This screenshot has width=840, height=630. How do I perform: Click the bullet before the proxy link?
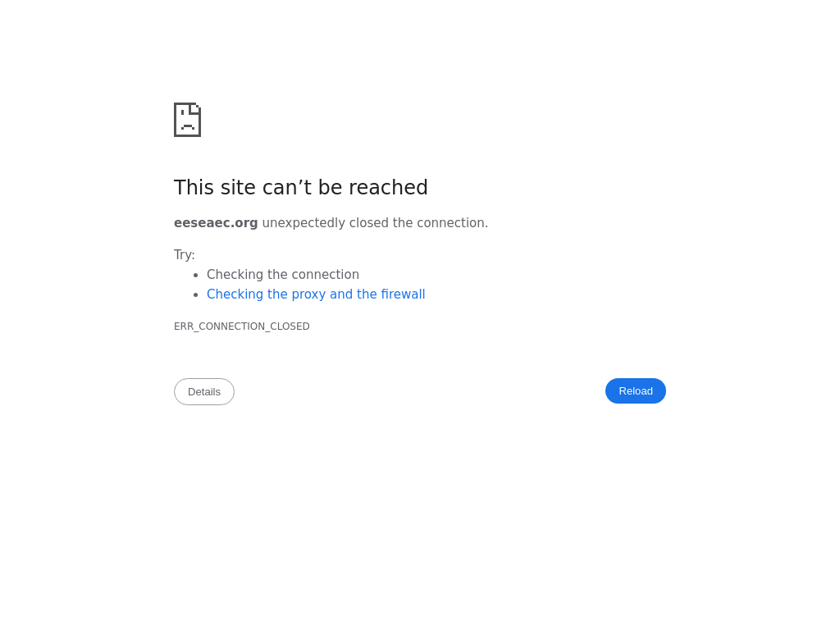196,295
